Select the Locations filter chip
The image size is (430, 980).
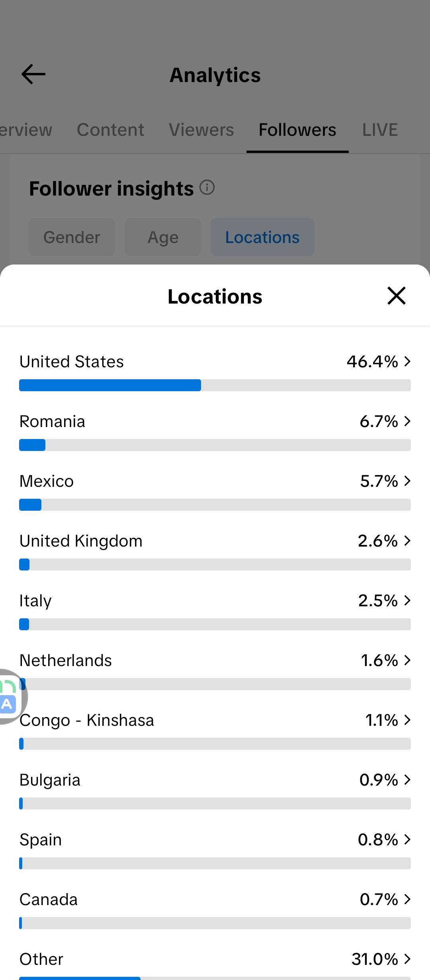point(262,237)
